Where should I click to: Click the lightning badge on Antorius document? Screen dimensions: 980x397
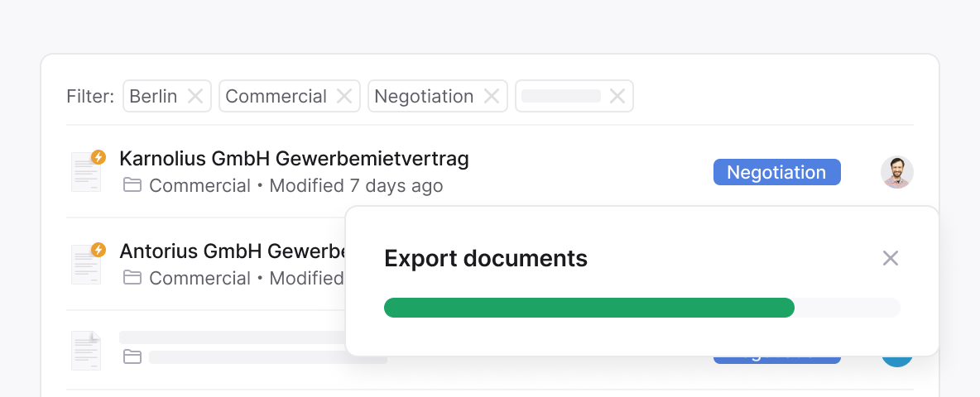click(98, 250)
